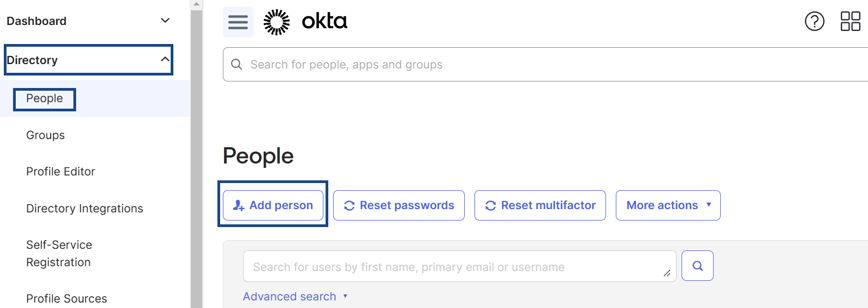Open the Profile Editor page
Image resolution: width=868 pixels, height=308 pixels.
61,172
